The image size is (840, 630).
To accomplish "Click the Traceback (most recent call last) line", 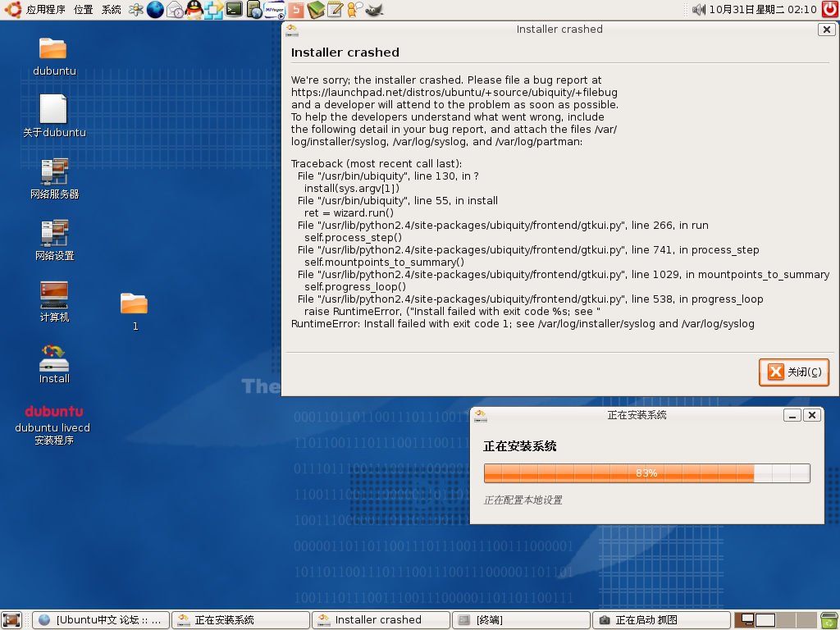I will (x=376, y=163).
